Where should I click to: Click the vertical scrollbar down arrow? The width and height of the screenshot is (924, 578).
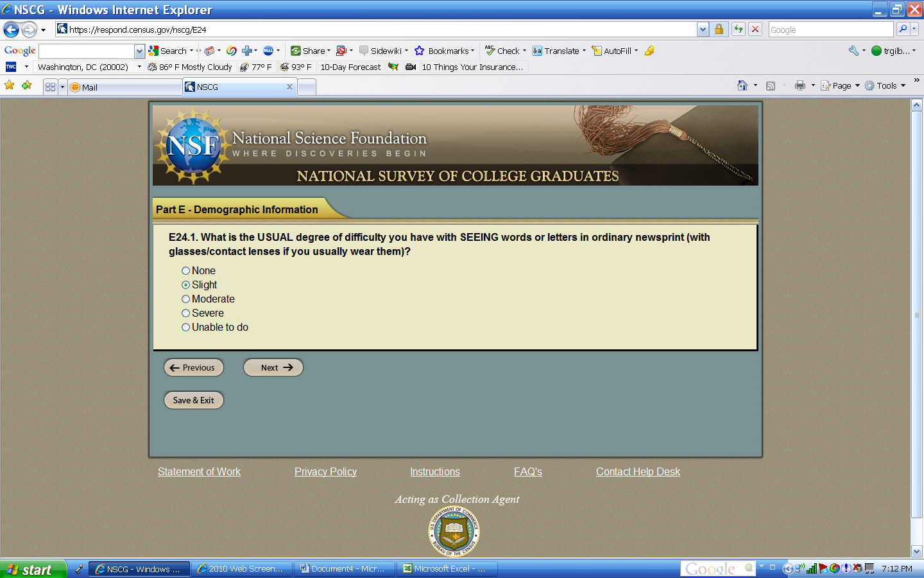tap(917, 551)
